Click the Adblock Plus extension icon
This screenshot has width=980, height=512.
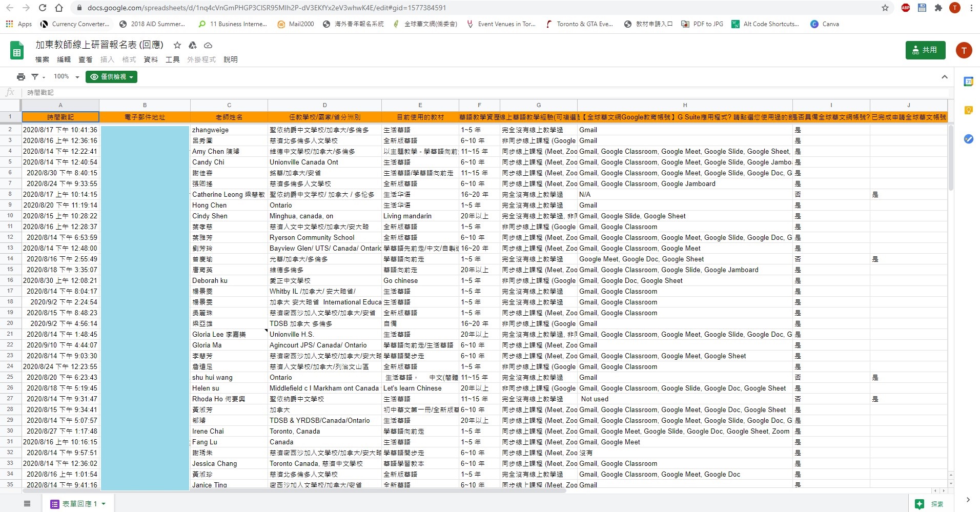click(x=905, y=8)
